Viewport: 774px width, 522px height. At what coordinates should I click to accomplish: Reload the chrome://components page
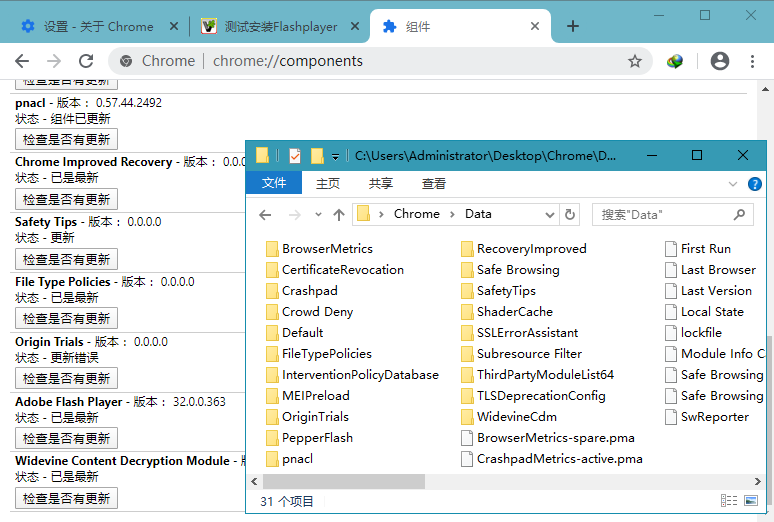coord(84,61)
